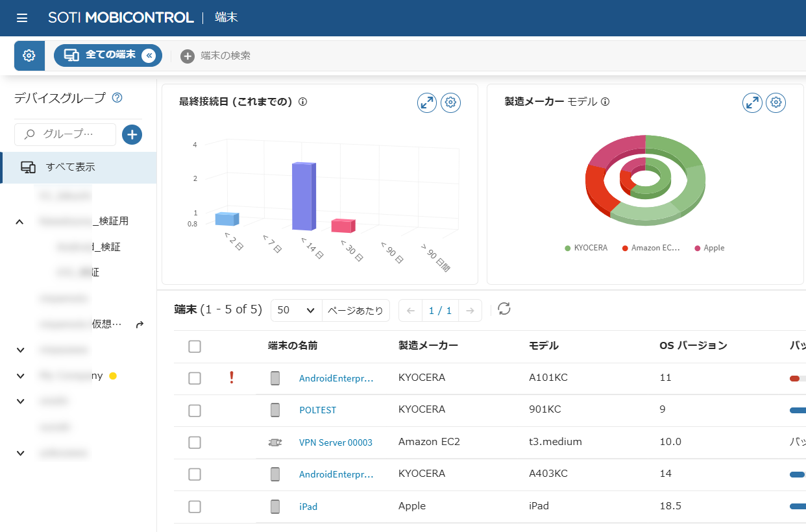Screen dimensions: 806x532
Task: Click the devices icon next to すべて表示
Action: 28,167
